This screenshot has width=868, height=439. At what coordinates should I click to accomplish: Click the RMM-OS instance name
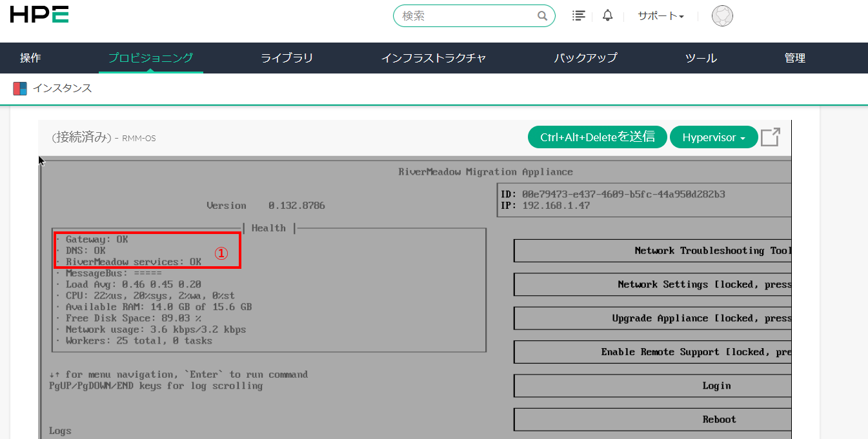pos(139,138)
